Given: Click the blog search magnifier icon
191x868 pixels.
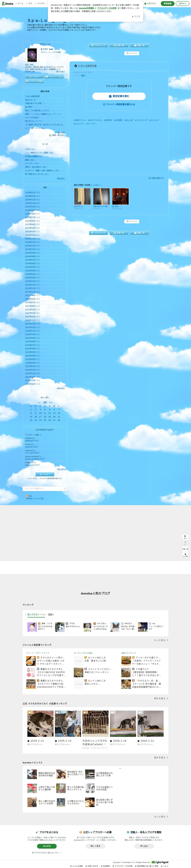Looking at the screenshot, I should pyautogui.click(x=65, y=489).
